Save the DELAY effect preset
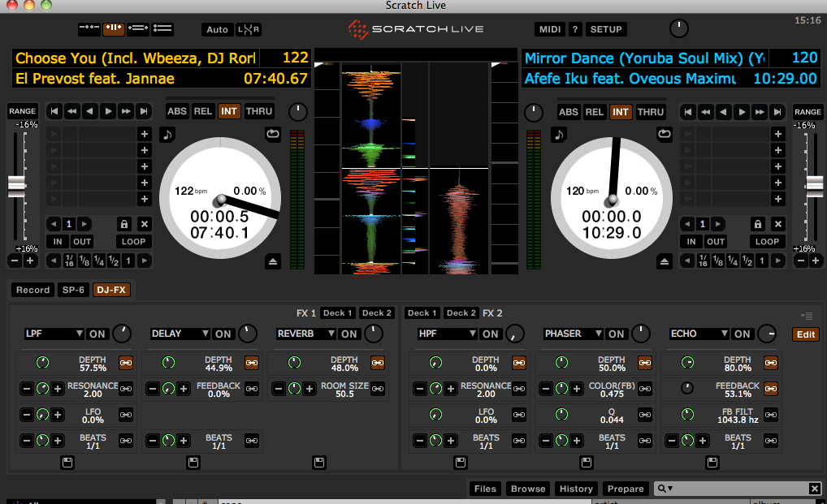Image resolution: width=827 pixels, height=504 pixels. (193, 463)
